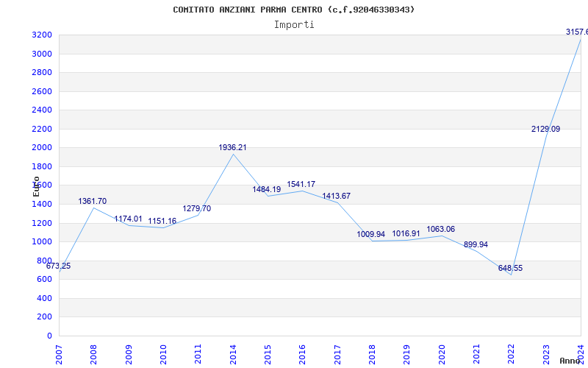Select the 673.25 data label
This screenshot has width=588, height=368.
(58, 266)
